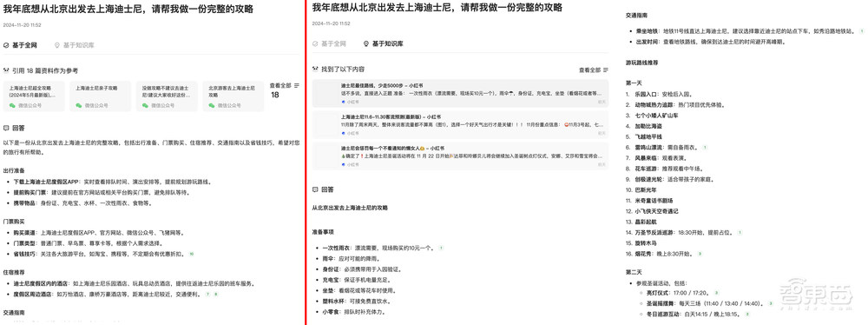Select 基于知识库 tab in right pane
Viewport: 868px width, 325px height.
[x=383, y=43]
